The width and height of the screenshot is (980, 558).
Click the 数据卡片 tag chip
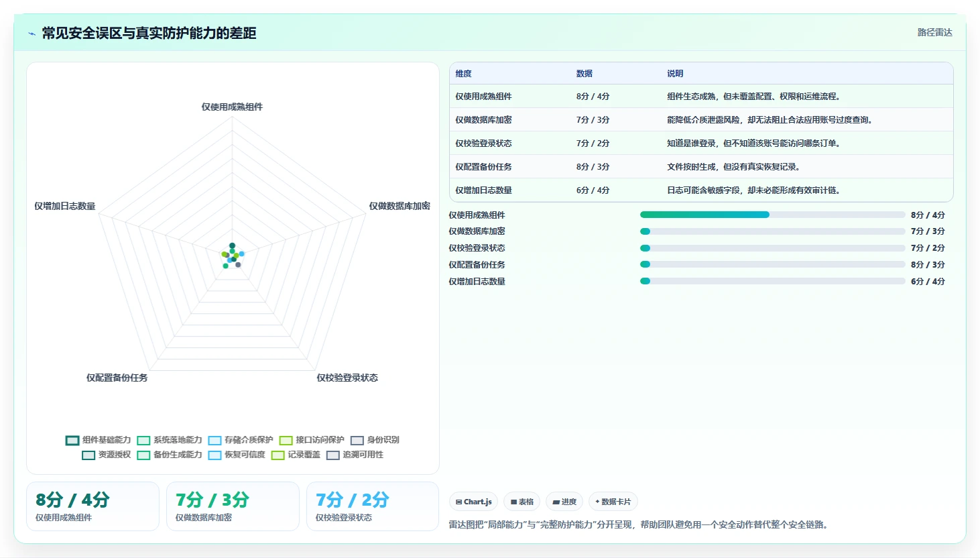coord(613,502)
